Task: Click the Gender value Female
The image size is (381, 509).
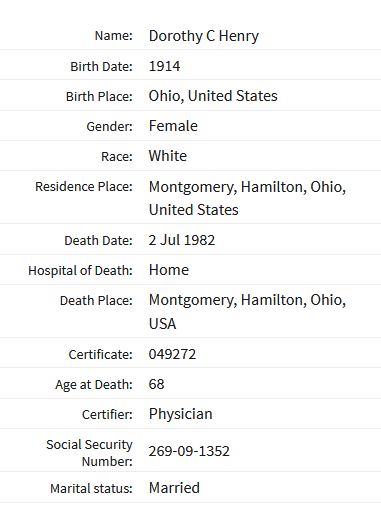Action: pyautogui.click(x=173, y=126)
